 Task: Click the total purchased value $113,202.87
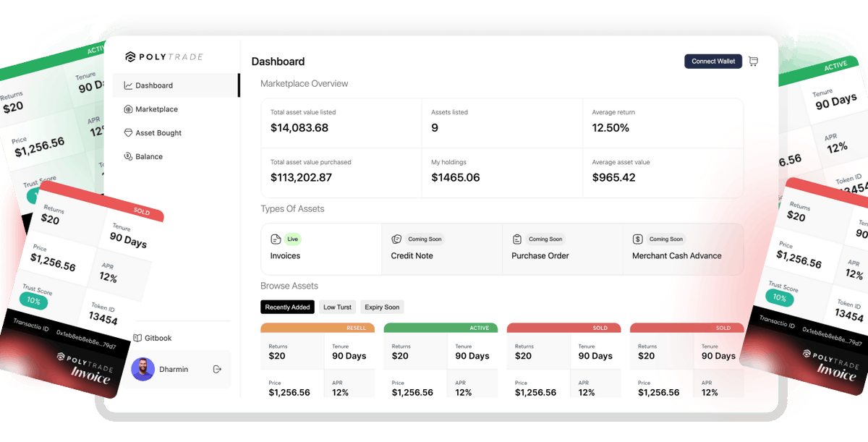[301, 177]
